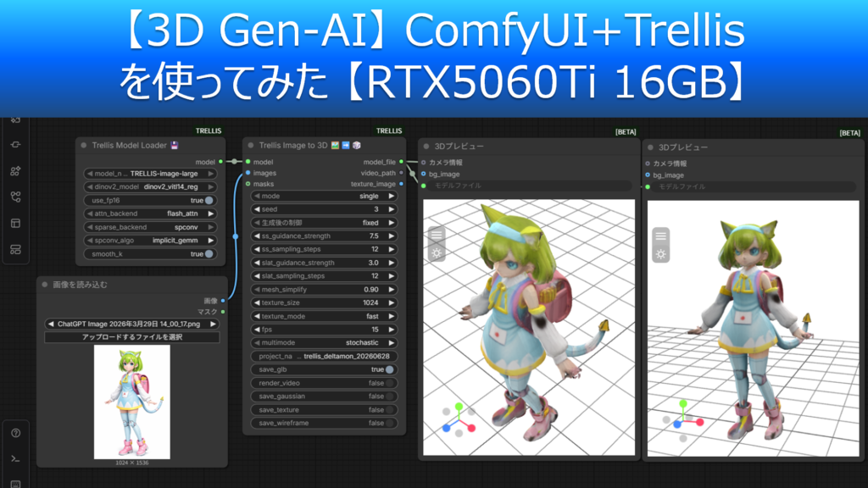Open hamburger menu in first 3D preview
This screenshot has width=868, height=488.
[x=437, y=236]
